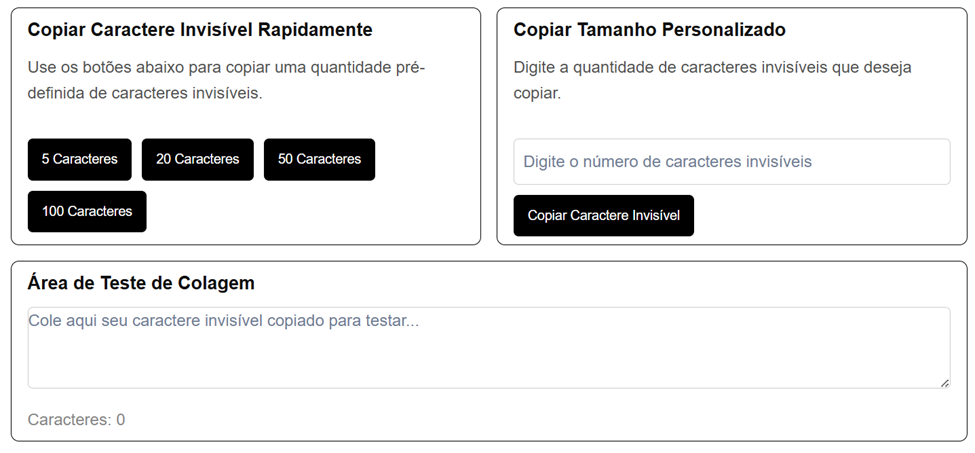Copy 50 invisible characters

[319, 159]
